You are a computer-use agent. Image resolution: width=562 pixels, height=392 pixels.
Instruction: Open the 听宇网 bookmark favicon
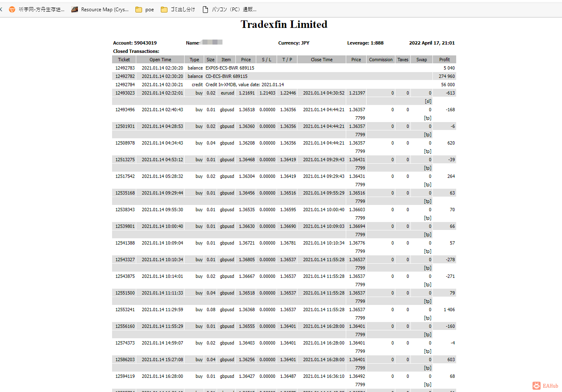[x=12, y=10]
